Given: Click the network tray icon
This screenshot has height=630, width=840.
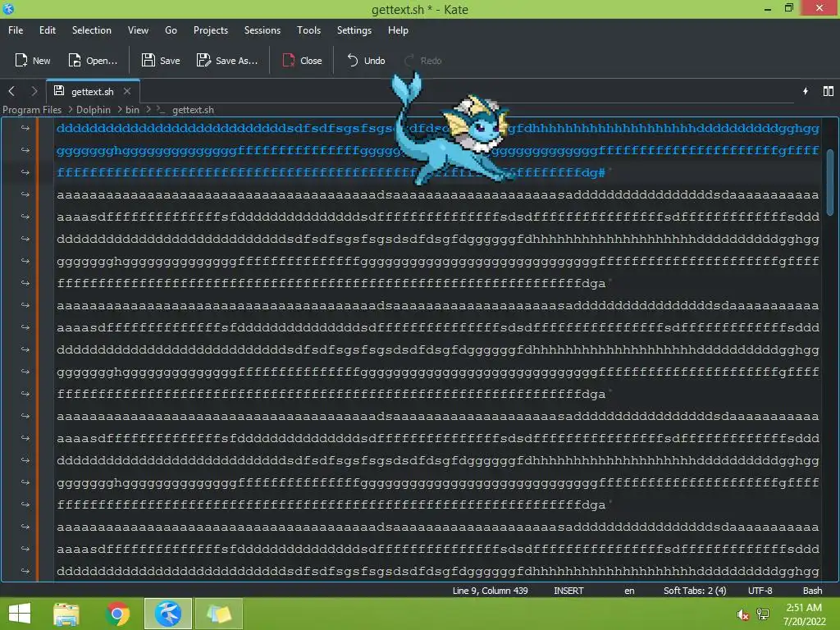Looking at the screenshot, I should [x=763, y=614].
